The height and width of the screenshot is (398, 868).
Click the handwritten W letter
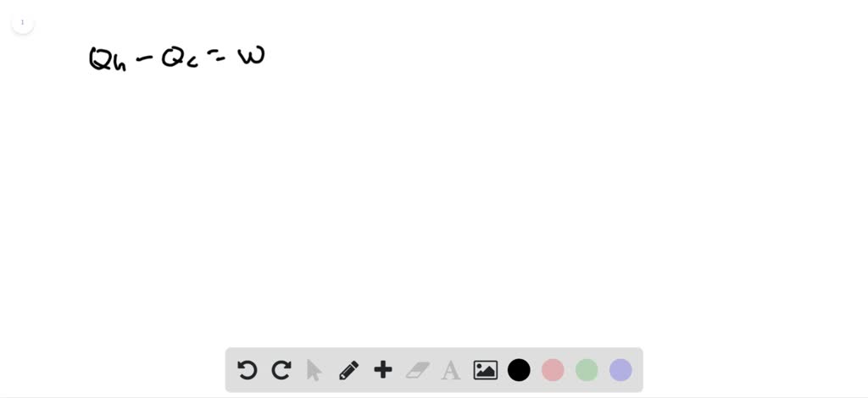click(252, 57)
